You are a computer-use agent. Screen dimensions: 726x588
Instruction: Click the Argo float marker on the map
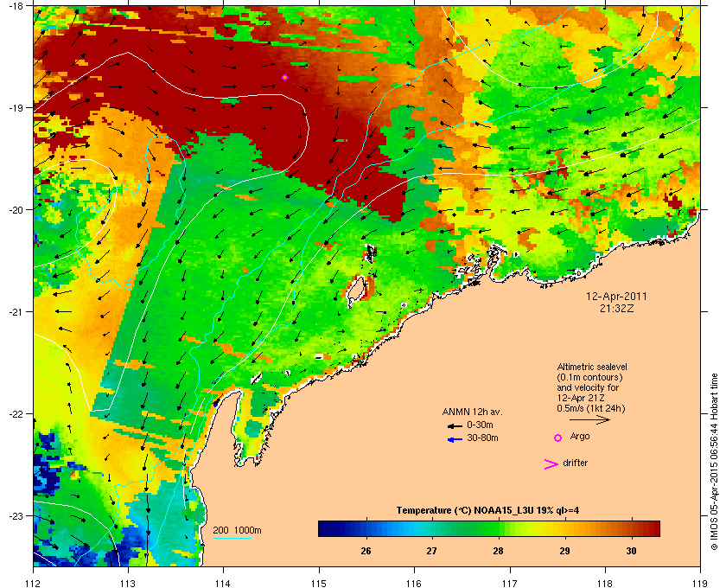pyautogui.click(x=284, y=77)
